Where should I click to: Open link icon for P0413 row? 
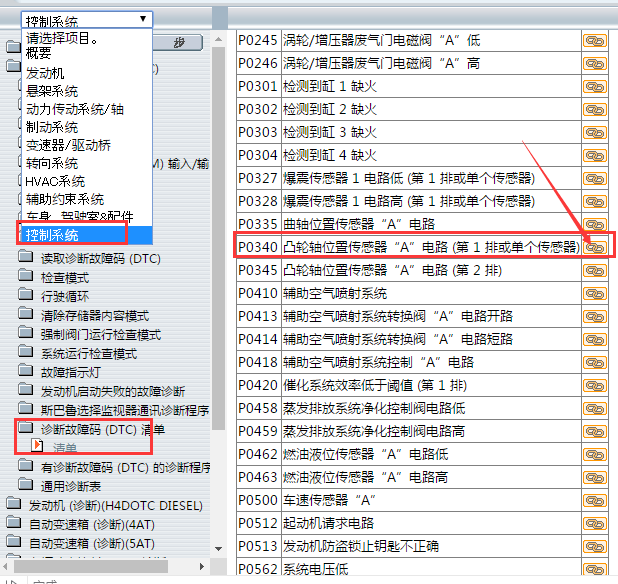click(595, 316)
